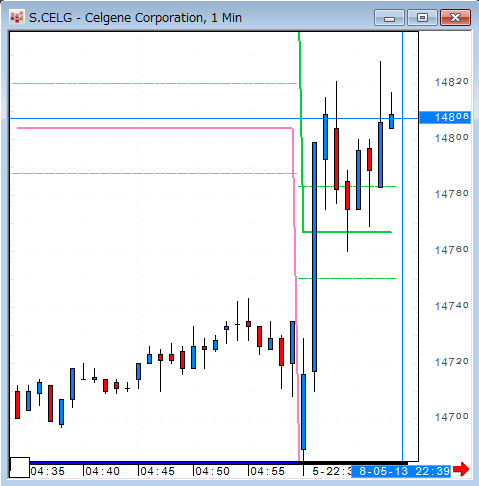Click the white square box at bottom-left
The width and height of the screenshot is (479, 486).
pos(20,467)
